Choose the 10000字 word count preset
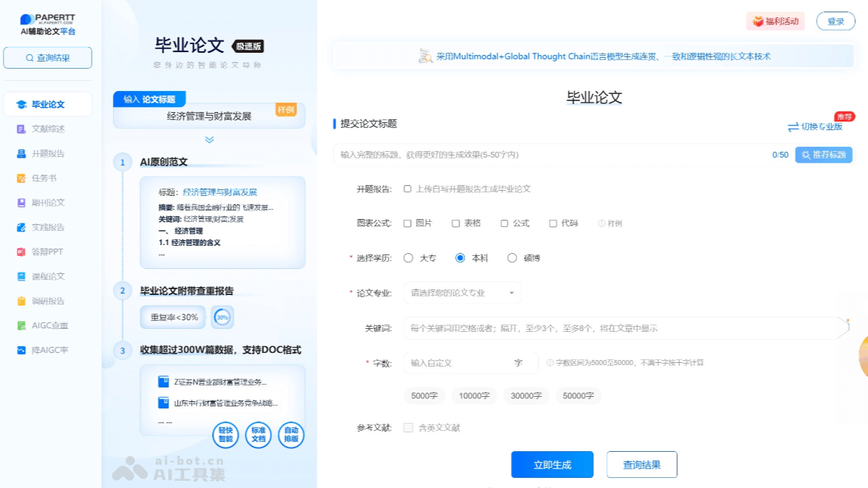 pyautogui.click(x=475, y=395)
